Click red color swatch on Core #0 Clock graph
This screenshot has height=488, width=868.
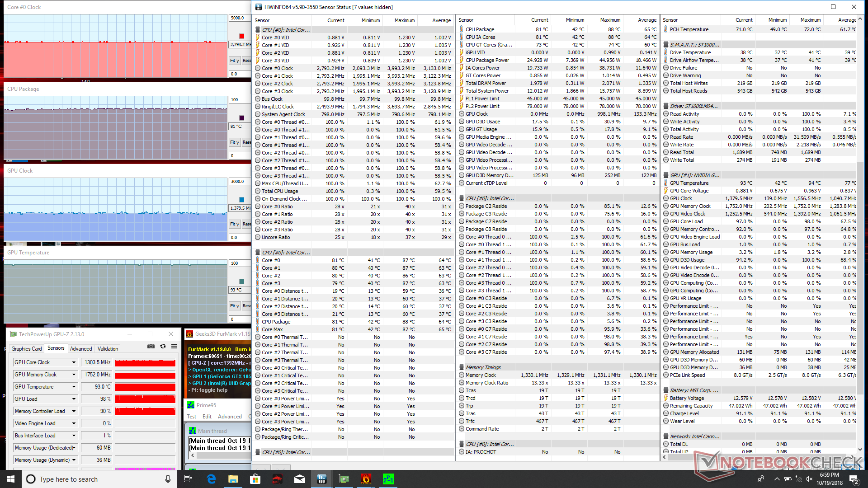[241, 36]
